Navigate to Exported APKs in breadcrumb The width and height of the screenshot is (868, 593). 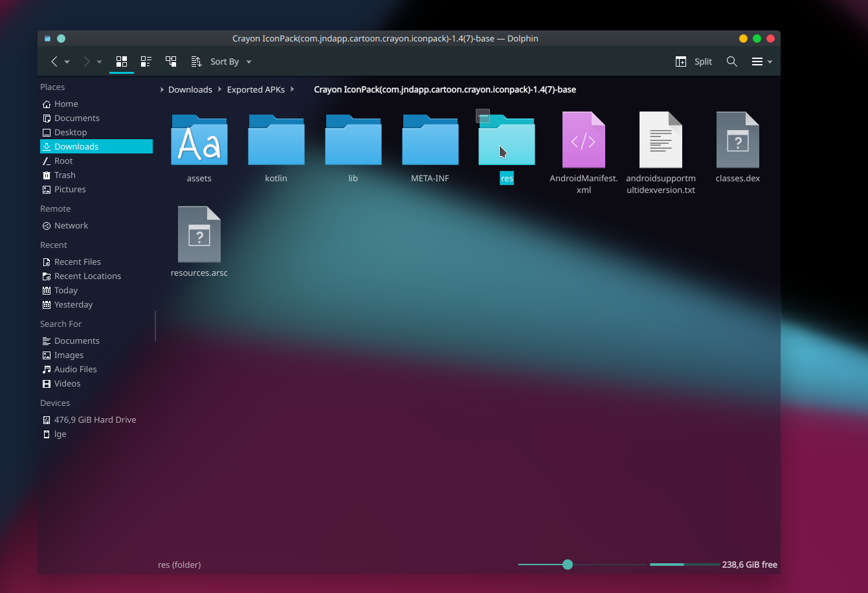256,89
